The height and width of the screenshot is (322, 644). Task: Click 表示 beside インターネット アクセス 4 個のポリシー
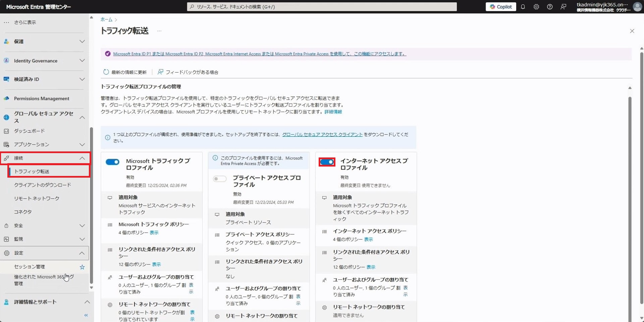coord(369,239)
